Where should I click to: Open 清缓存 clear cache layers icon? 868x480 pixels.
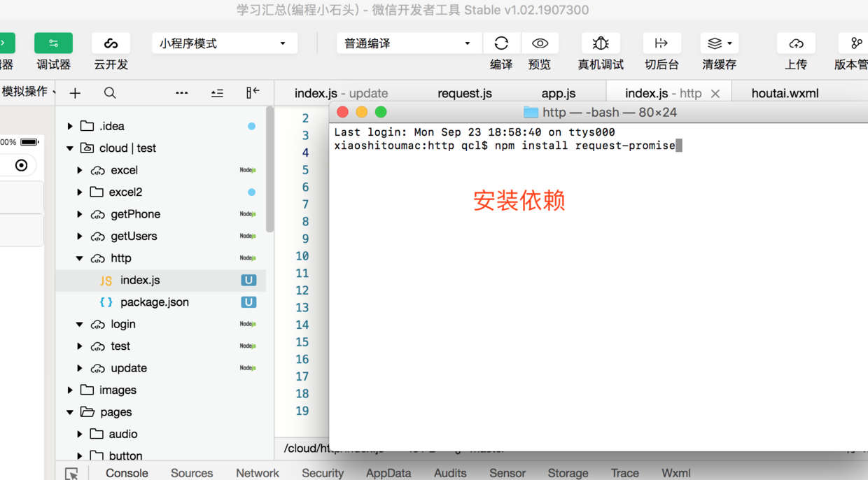pyautogui.click(x=719, y=43)
